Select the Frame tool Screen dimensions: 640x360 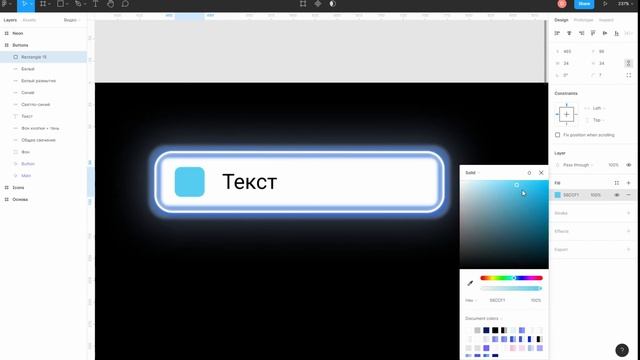[x=44, y=4]
